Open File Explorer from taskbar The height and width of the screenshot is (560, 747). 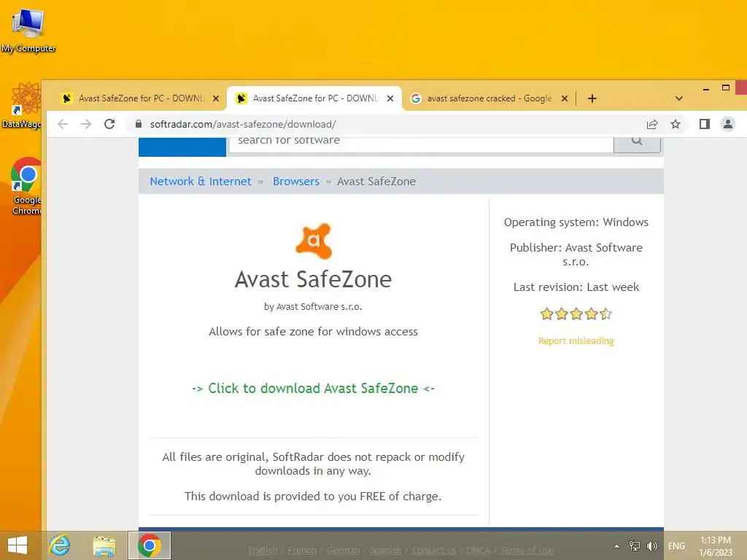[x=104, y=546]
